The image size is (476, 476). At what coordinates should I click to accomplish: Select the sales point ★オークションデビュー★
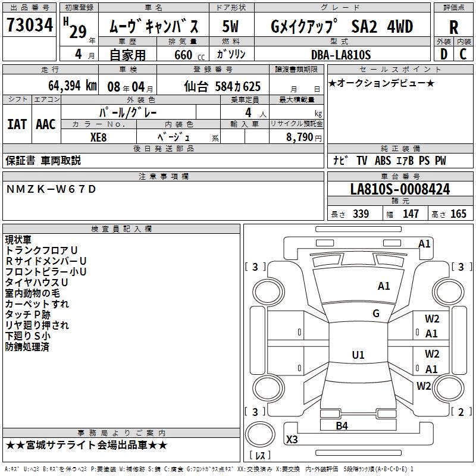(381, 83)
